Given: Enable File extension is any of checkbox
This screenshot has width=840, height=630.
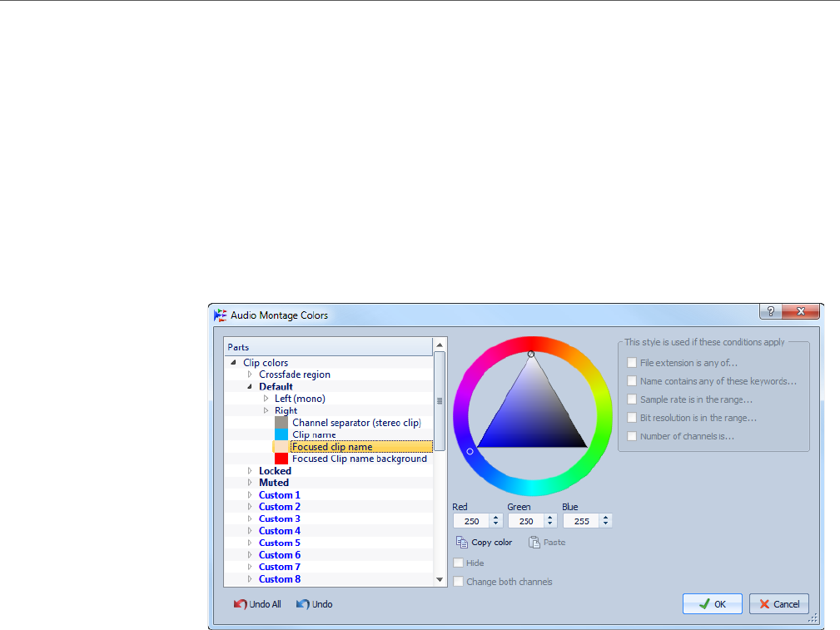Looking at the screenshot, I should tap(632, 363).
